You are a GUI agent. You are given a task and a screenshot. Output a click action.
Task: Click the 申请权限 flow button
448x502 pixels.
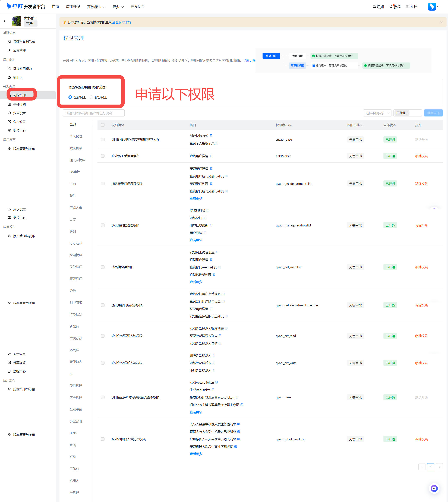point(271,56)
